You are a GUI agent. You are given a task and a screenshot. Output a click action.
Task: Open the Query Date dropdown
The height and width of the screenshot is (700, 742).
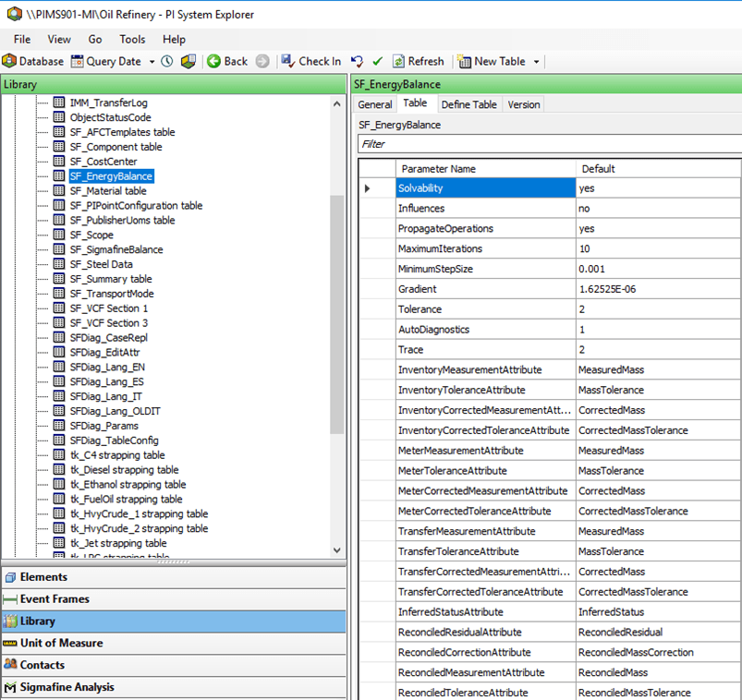click(x=151, y=61)
